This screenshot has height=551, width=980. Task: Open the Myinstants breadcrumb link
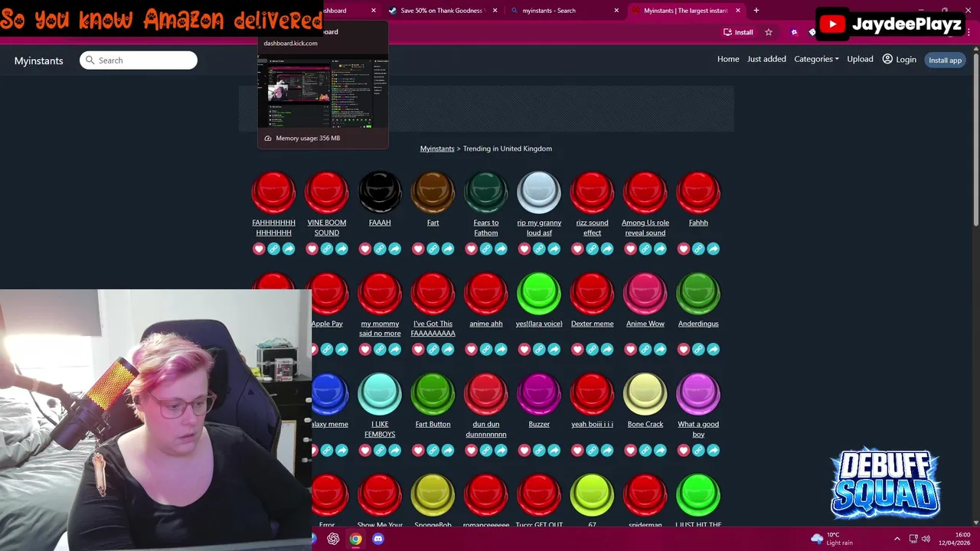(x=437, y=148)
